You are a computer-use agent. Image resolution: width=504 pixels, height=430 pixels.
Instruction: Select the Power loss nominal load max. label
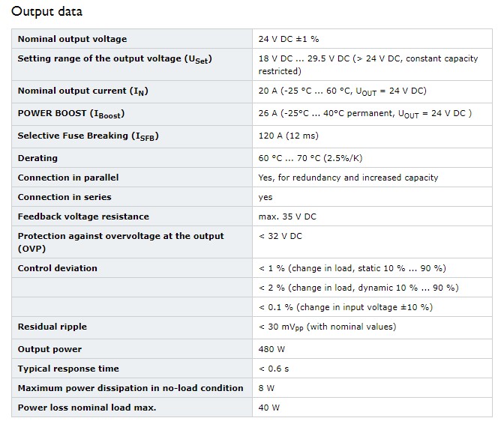tap(87, 408)
